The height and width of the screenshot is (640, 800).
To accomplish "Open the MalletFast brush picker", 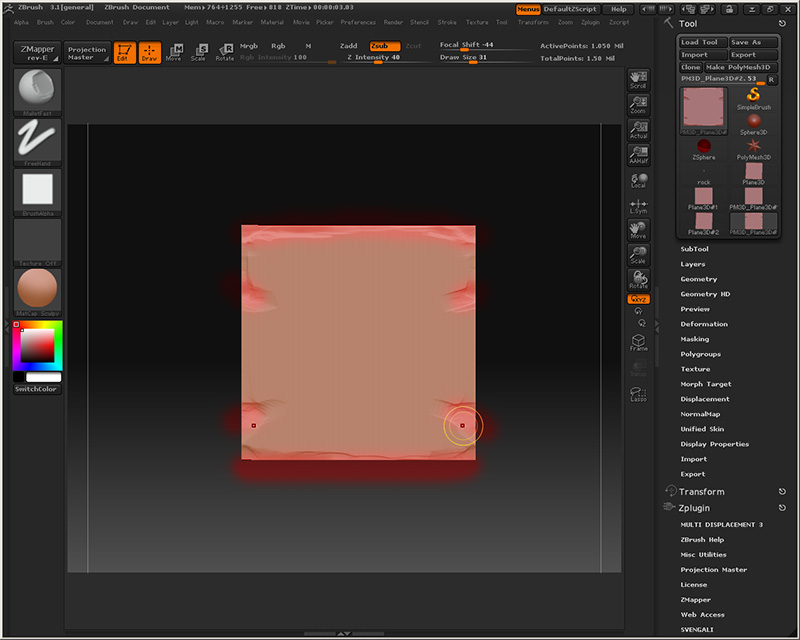I will pyautogui.click(x=37, y=92).
